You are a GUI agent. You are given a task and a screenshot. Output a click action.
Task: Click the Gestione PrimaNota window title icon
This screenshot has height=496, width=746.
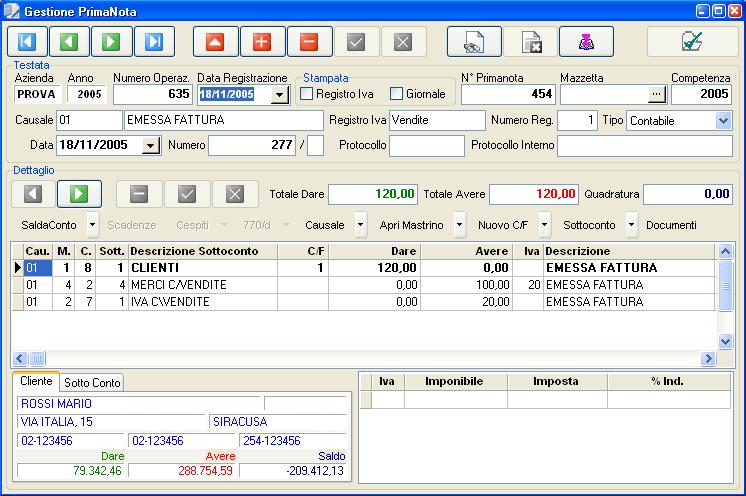(11, 11)
